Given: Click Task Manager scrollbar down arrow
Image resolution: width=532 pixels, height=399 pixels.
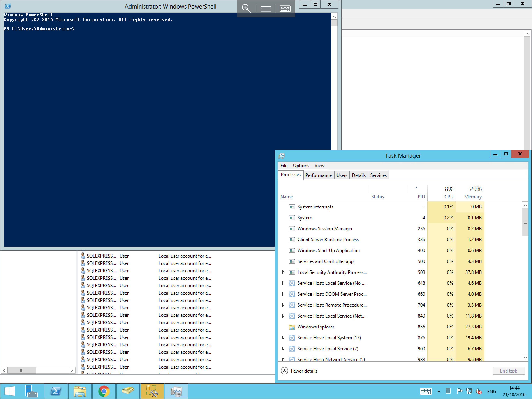Looking at the screenshot, I should pyautogui.click(x=525, y=358).
